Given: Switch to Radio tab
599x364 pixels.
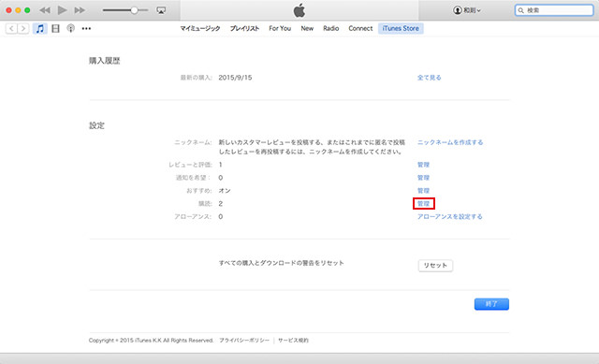Looking at the screenshot, I should tap(330, 28).
